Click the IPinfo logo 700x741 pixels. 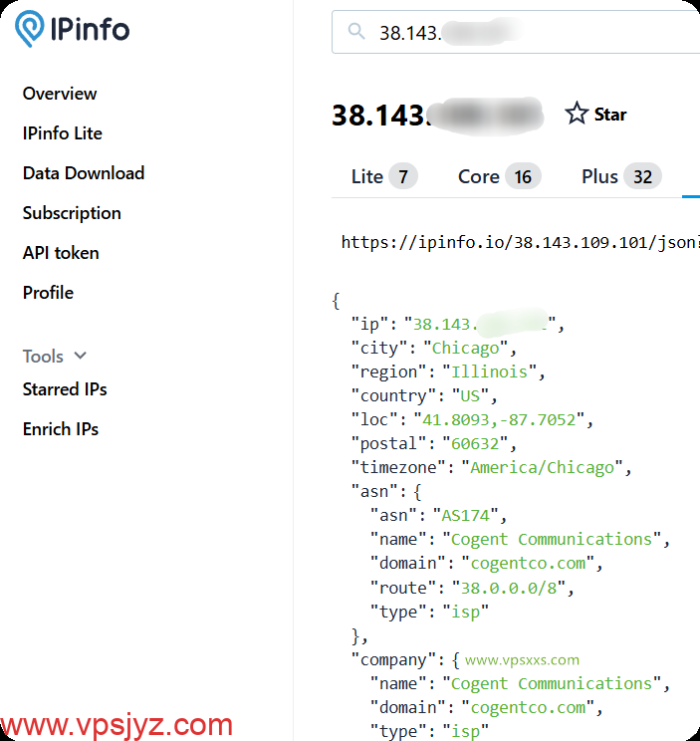[x=72, y=29]
